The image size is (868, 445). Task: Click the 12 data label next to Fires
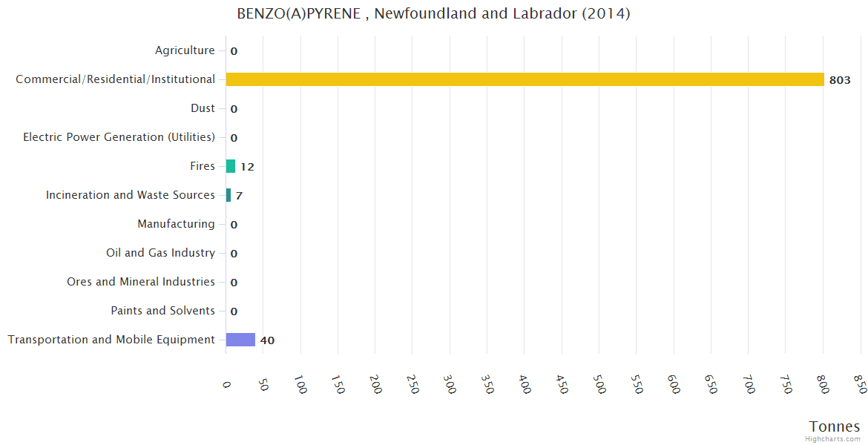pos(247,167)
